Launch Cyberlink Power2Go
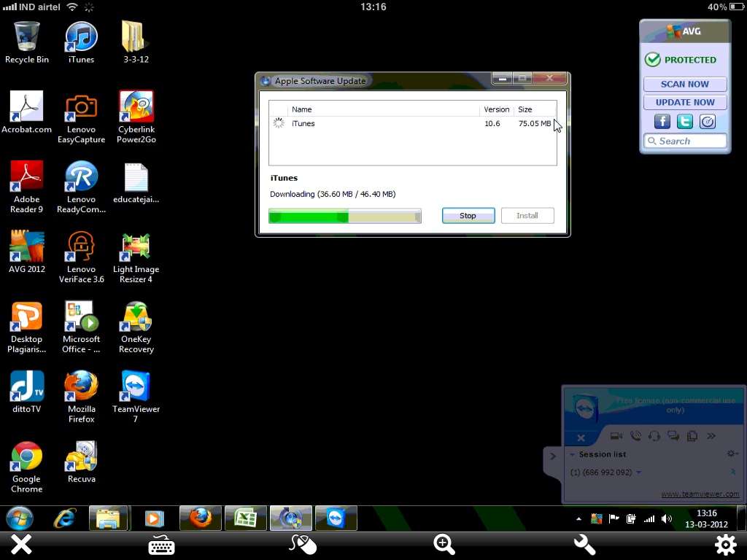 (136, 117)
